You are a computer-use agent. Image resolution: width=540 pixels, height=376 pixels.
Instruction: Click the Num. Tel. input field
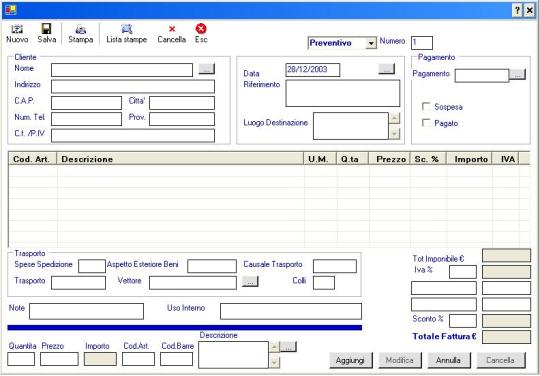tap(86, 119)
